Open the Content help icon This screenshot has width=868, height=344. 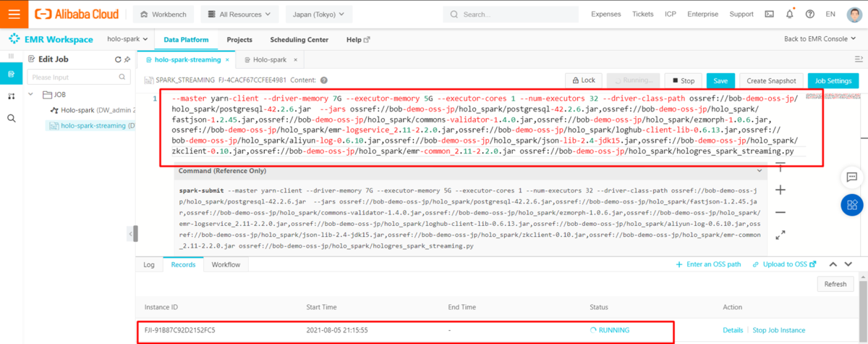pos(323,80)
